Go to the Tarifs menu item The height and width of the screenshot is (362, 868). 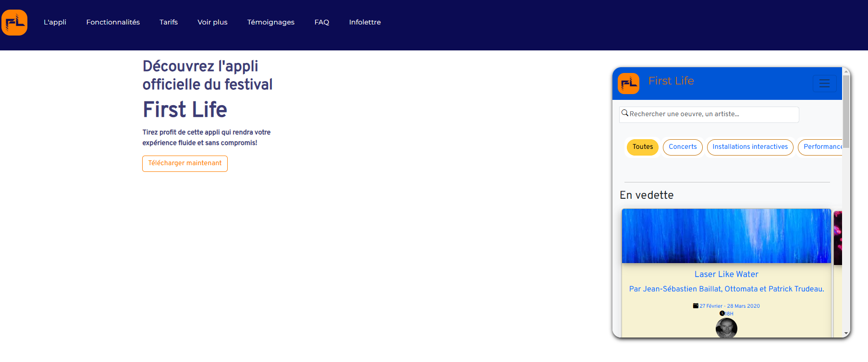(x=169, y=22)
